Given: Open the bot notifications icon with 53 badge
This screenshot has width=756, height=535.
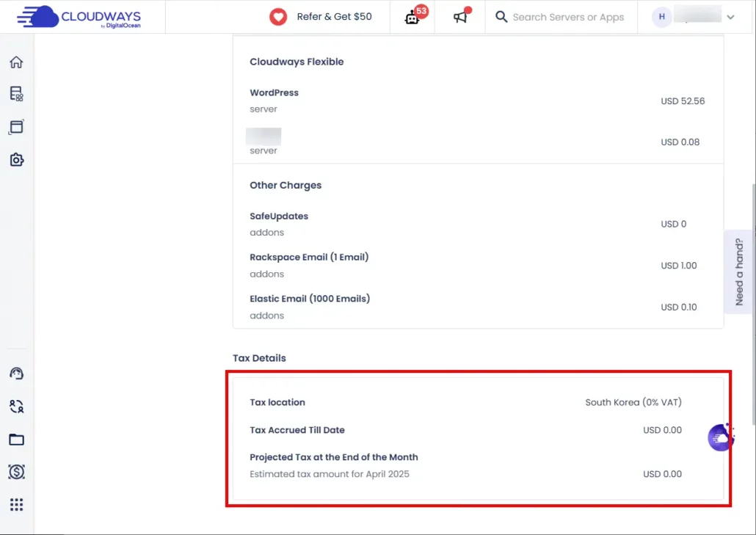Looking at the screenshot, I should (415, 15).
